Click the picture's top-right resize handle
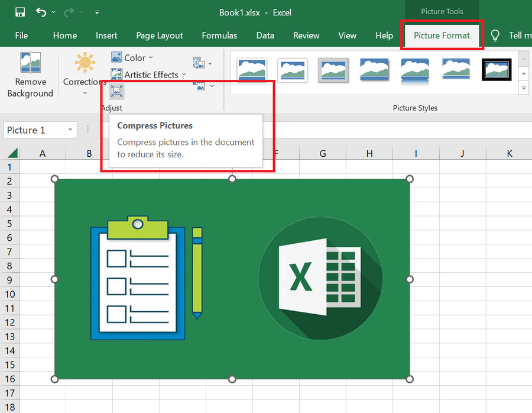This screenshot has width=532, height=413. 410,179
